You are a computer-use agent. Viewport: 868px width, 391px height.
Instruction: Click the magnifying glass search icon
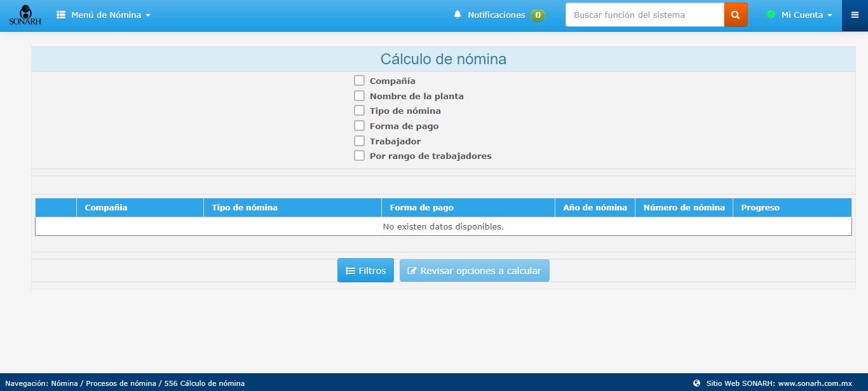coord(735,14)
